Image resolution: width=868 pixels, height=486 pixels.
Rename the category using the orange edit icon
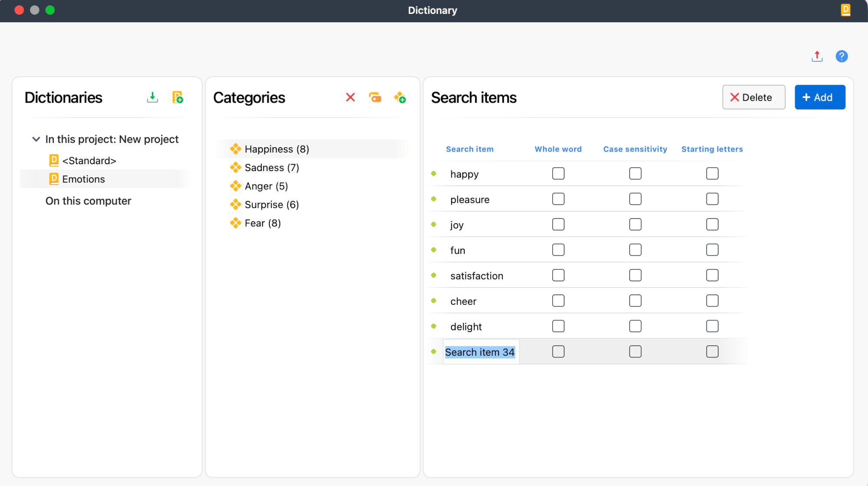tap(375, 97)
